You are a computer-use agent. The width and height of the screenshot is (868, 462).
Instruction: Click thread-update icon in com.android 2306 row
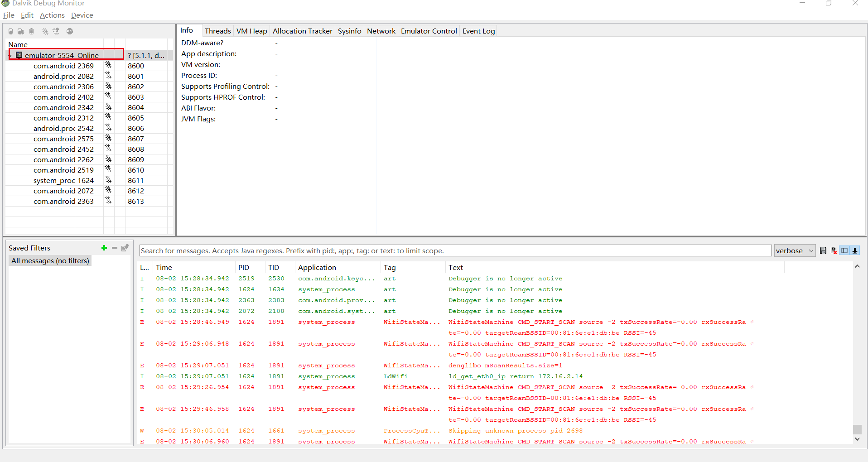108,86
